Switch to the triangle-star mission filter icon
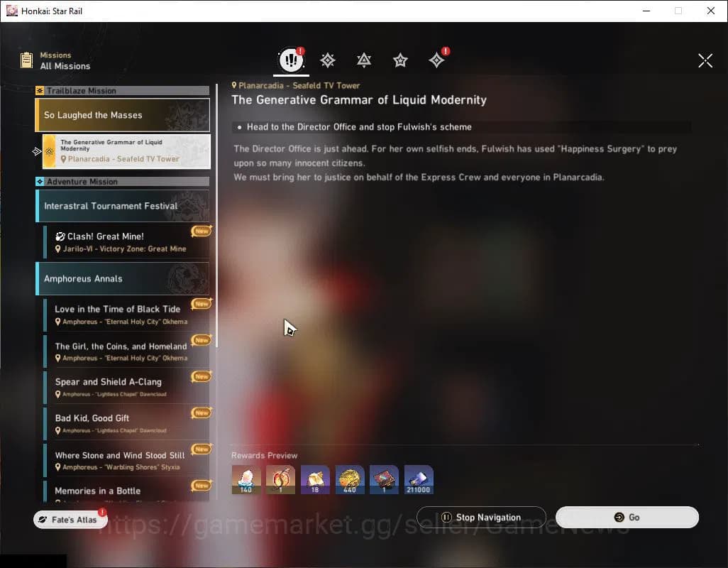This screenshot has width=728, height=568. tap(364, 60)
